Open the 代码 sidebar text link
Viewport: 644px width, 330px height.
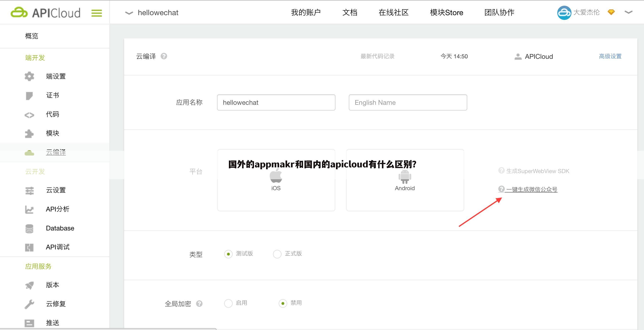[53, 114]
